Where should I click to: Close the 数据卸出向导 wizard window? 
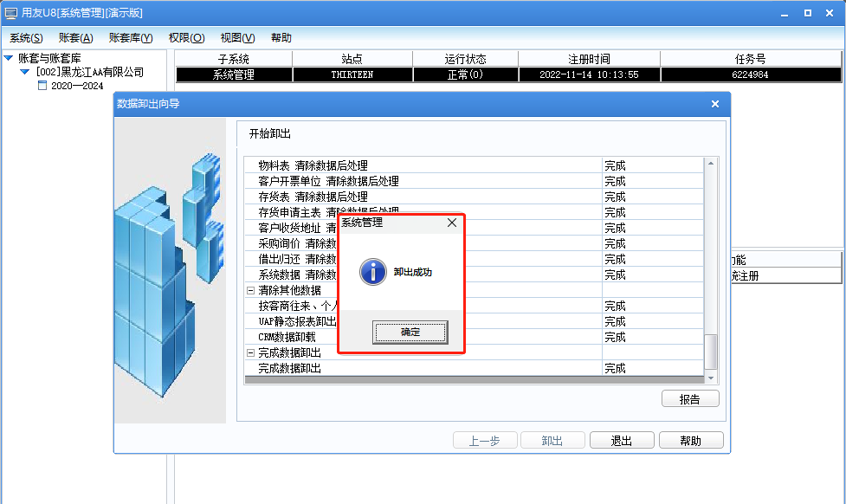click(x=715, y=104)
